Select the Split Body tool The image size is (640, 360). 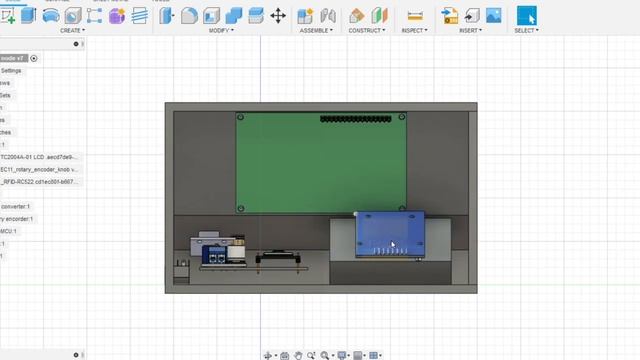256,16
